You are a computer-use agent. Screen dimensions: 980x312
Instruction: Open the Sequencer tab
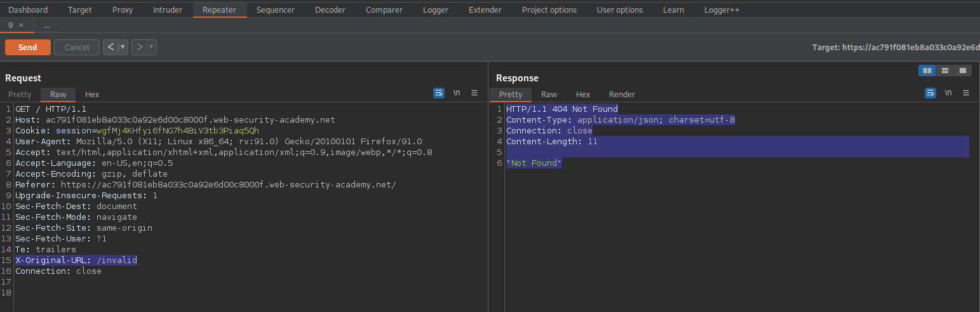click(x=276, y=10)
